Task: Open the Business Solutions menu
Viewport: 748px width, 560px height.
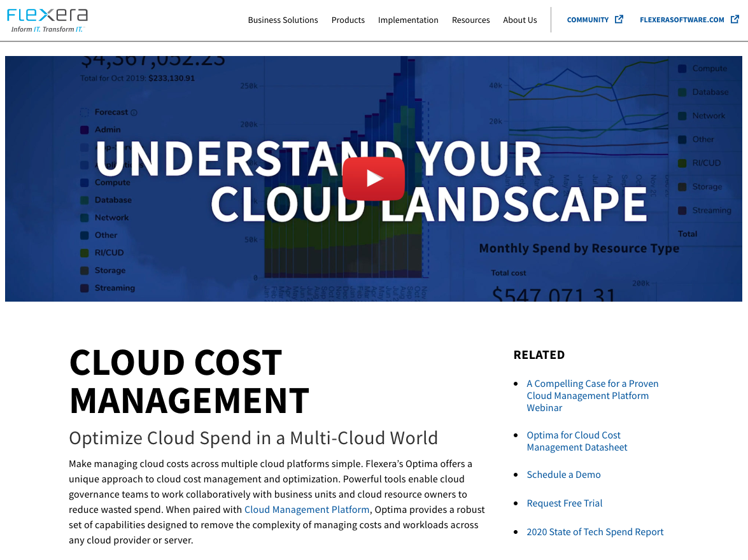Action: coord(283,20)
